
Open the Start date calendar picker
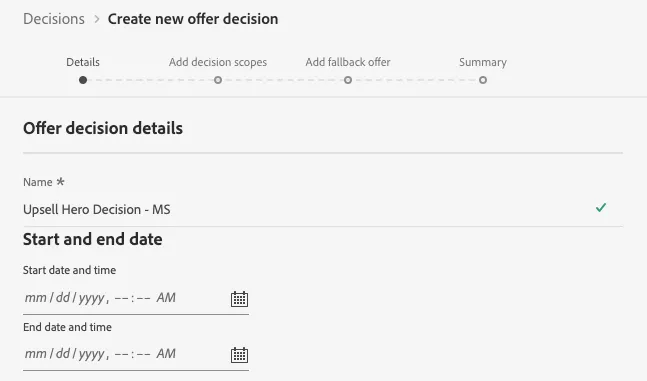pyautogui.click(x=239, y=299)
